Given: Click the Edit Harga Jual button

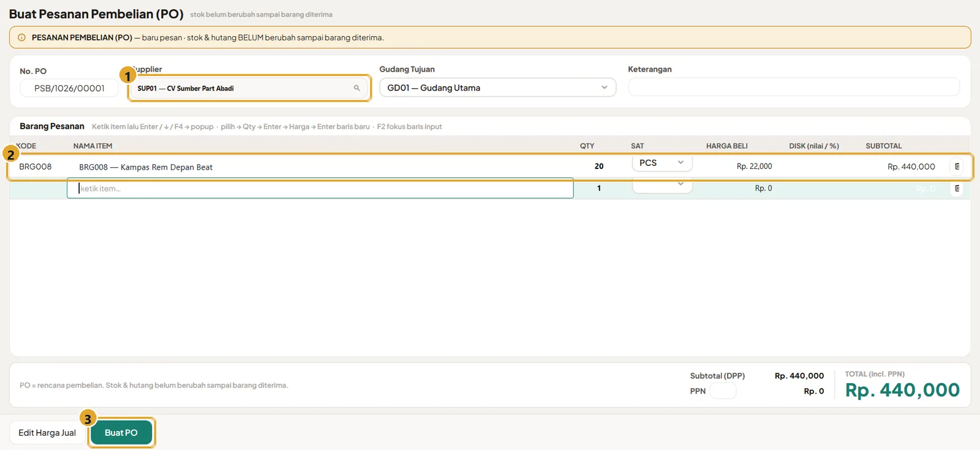Looking at the screenshot, I should (x=47, y=433).
